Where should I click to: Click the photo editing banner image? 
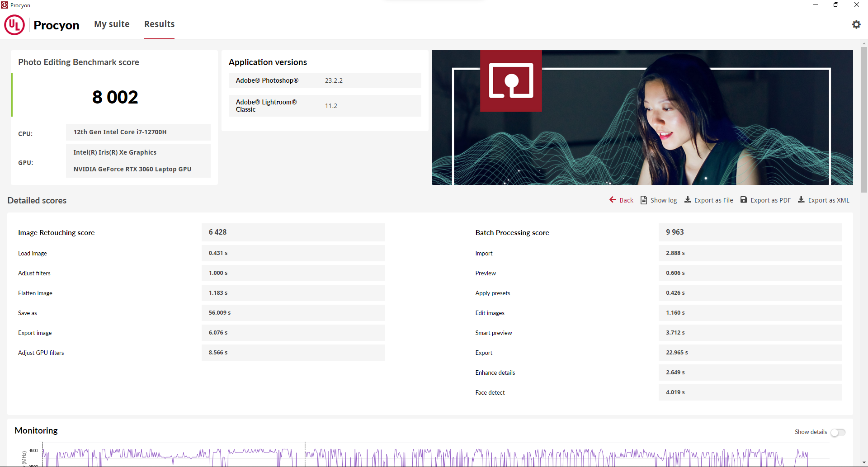(x=642, y=118)
